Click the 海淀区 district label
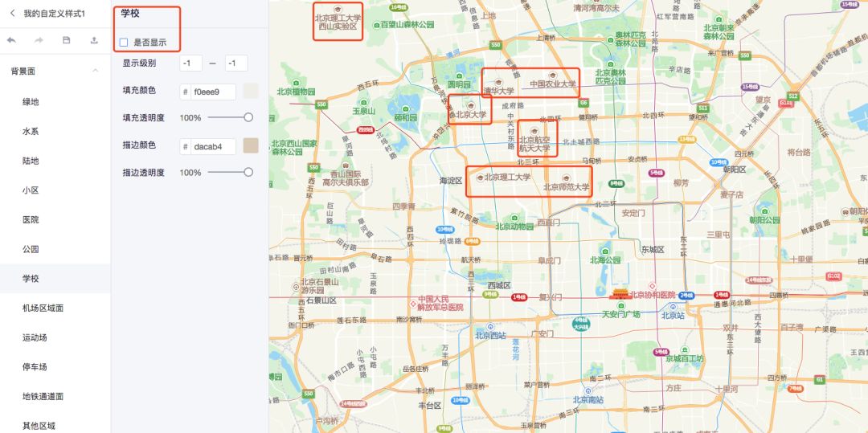Image resolution: width=868 pixels, height=433 pixels. pyautogui.click(x=451, y=181)
